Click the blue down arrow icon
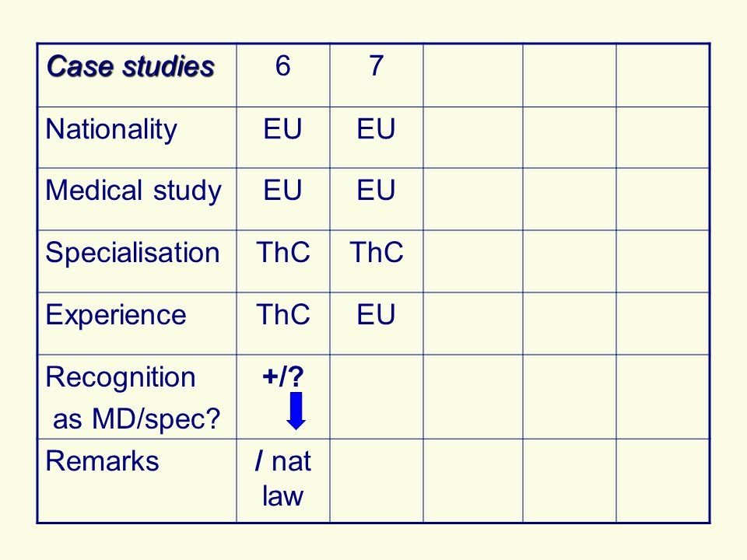747x560 pixels. [296, 411]
